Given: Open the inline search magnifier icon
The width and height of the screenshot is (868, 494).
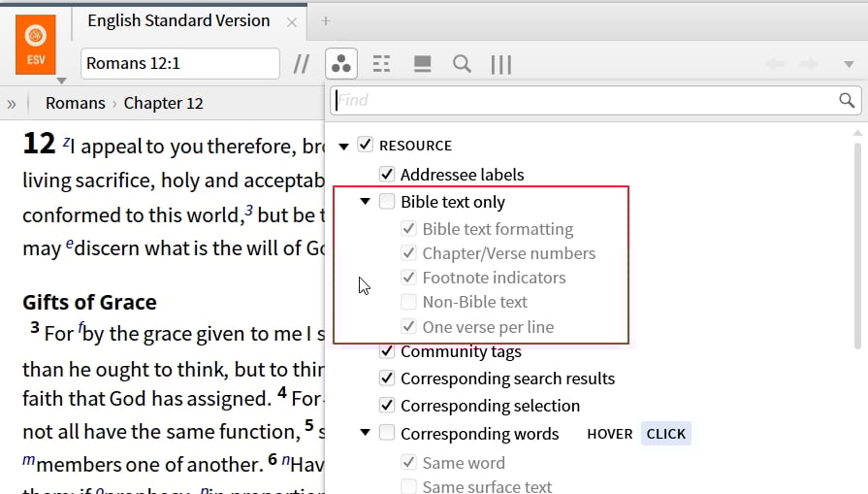Looking at the screenshot, I should click(462, 64).
